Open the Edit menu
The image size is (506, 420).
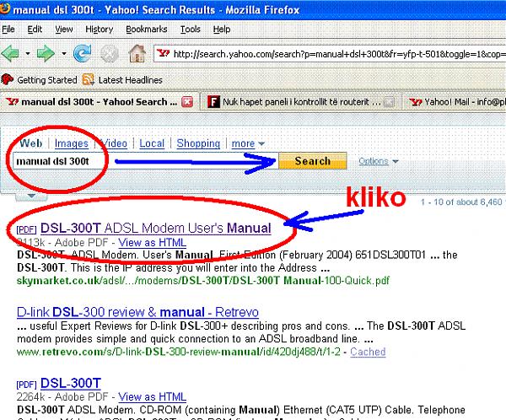coord(35,30)
